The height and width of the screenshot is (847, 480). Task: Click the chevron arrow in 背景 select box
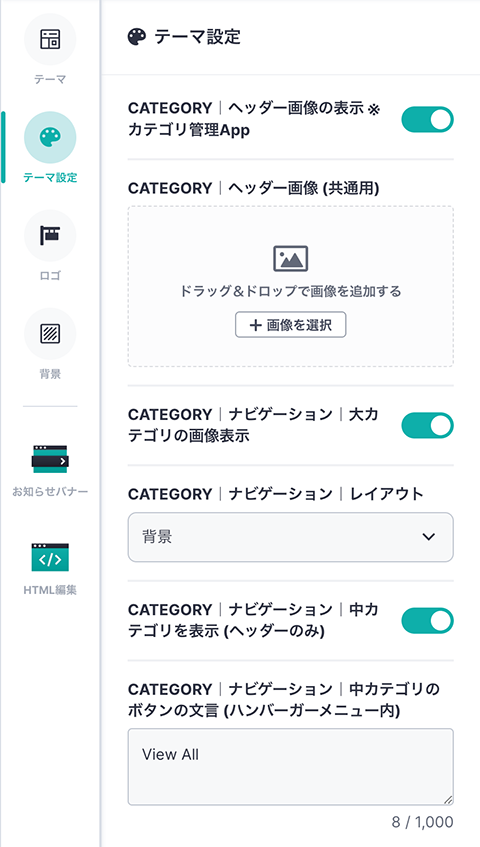429,537
